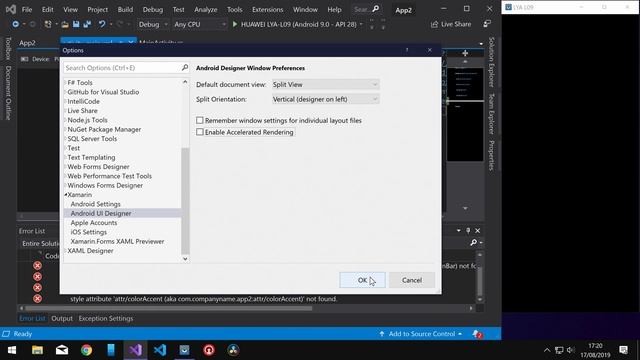This screenshot has height=360, width=640.
Task: Enable Accelerated Rendering checkbox
Action: (x=200, y=132)
